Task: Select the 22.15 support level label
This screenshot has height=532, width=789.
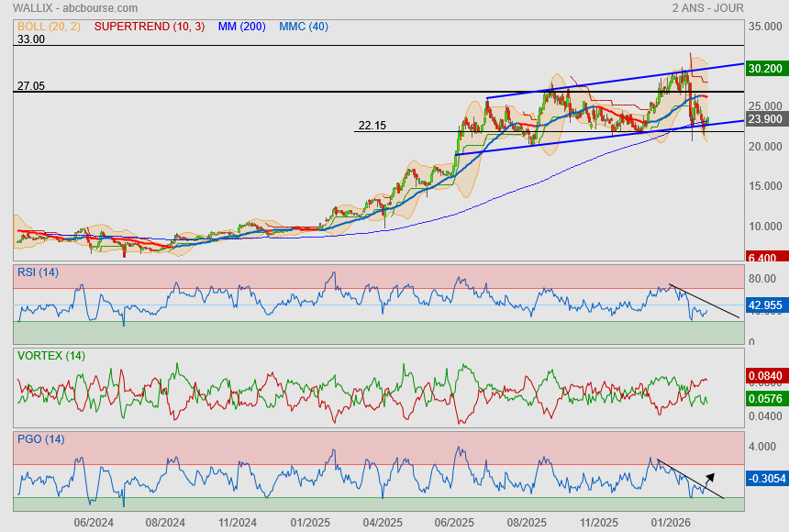Action: click(372, 126)
